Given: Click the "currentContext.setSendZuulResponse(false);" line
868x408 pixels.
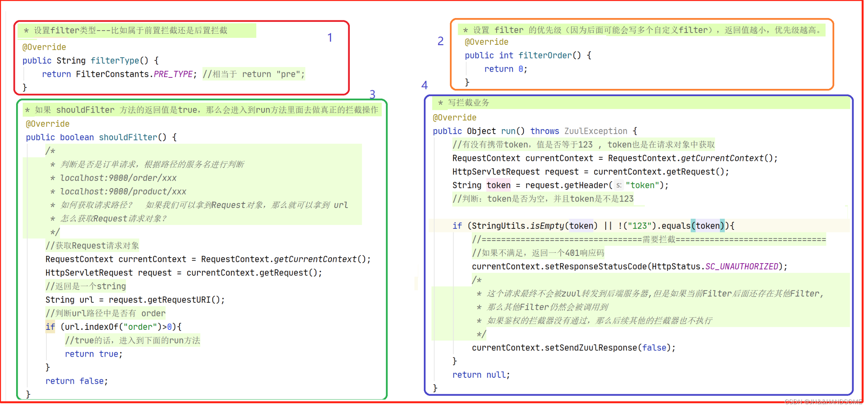Looking at the screenshot, I should point(573,348).
